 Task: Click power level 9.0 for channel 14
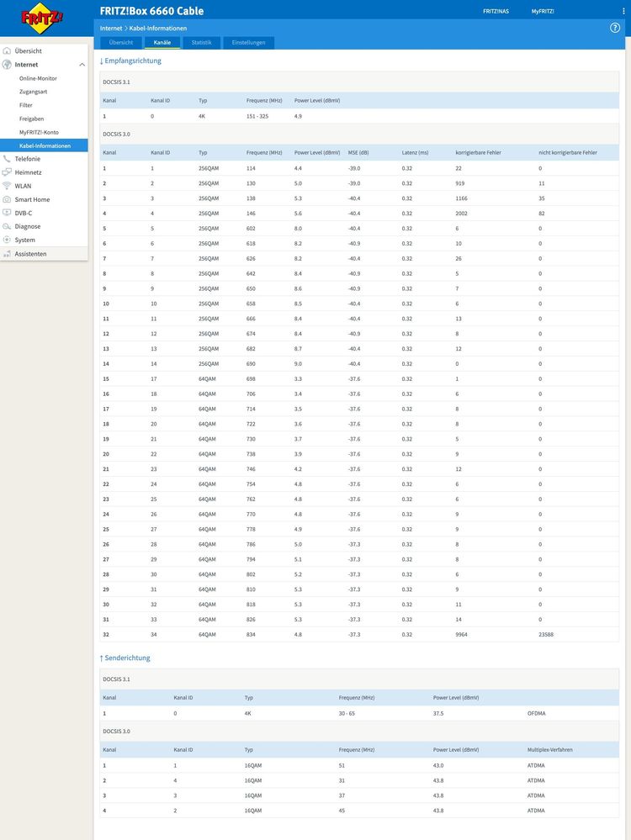[298, 364]
